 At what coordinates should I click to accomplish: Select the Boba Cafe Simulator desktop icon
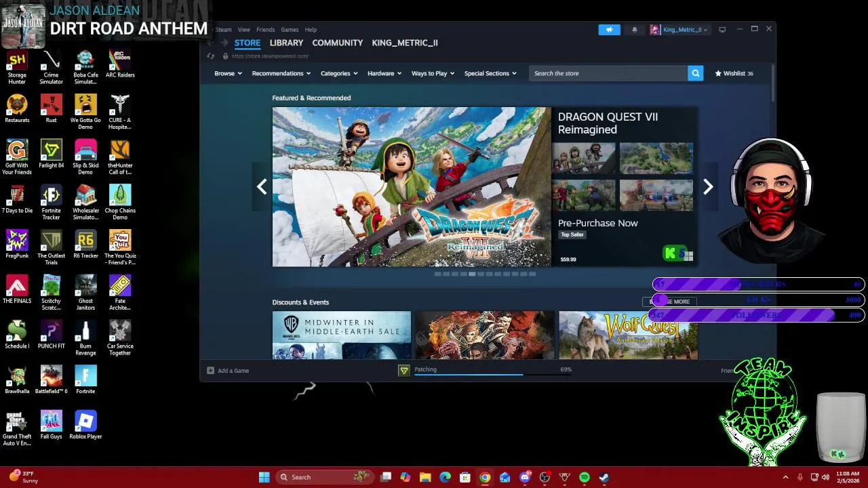[85, 67]
